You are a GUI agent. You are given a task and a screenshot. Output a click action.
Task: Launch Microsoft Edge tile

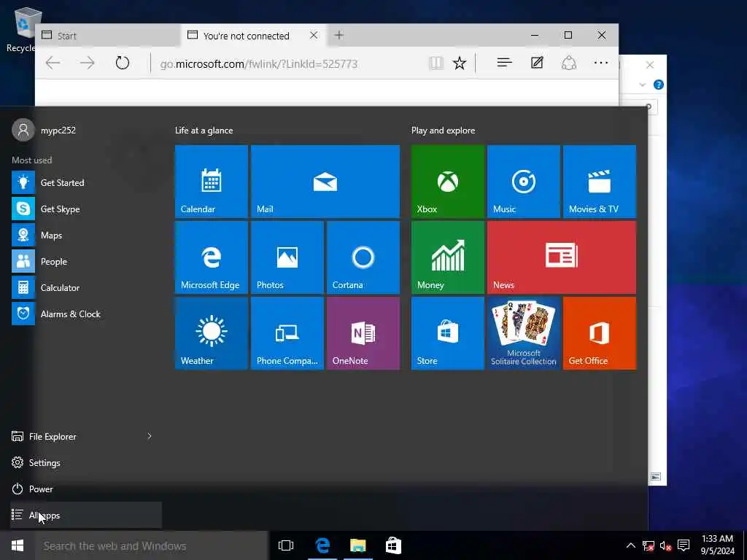211,257
